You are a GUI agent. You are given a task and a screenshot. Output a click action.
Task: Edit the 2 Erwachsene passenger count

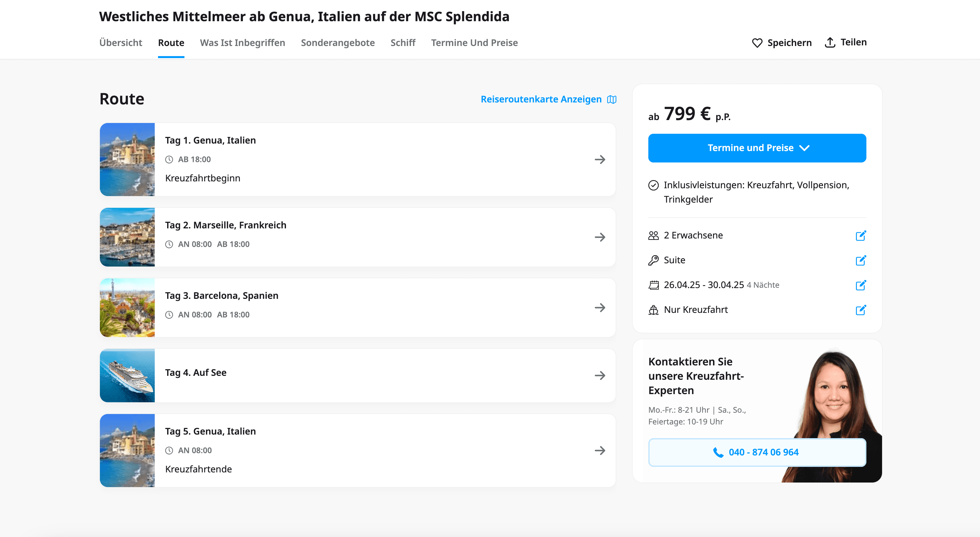click(860, 236)
